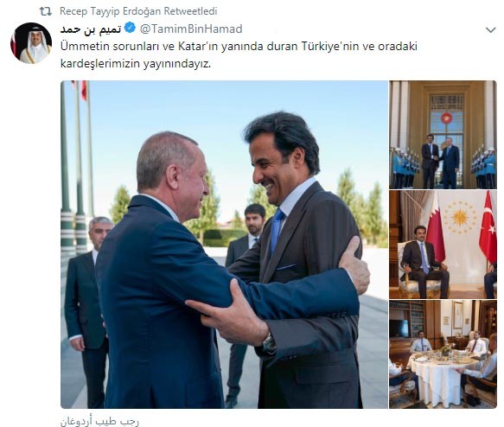
Task: Click the Arabic name caption below the photos
Action: [100, 421]
